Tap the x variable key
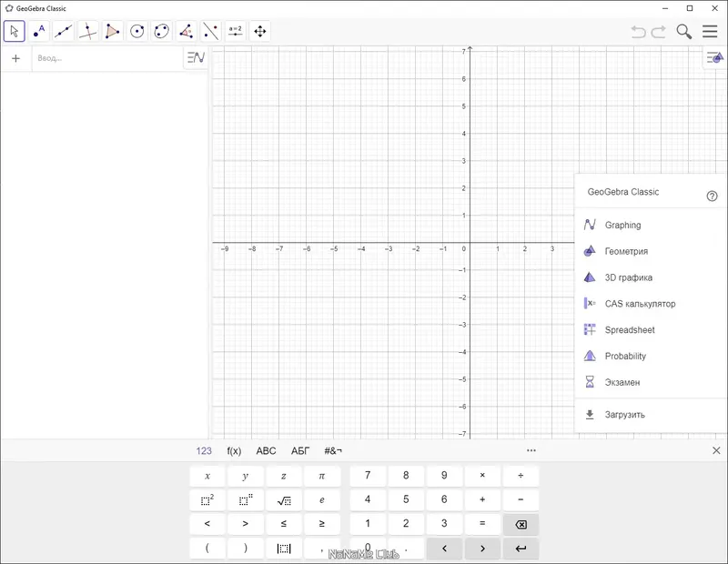 click(x=207, y=476)
